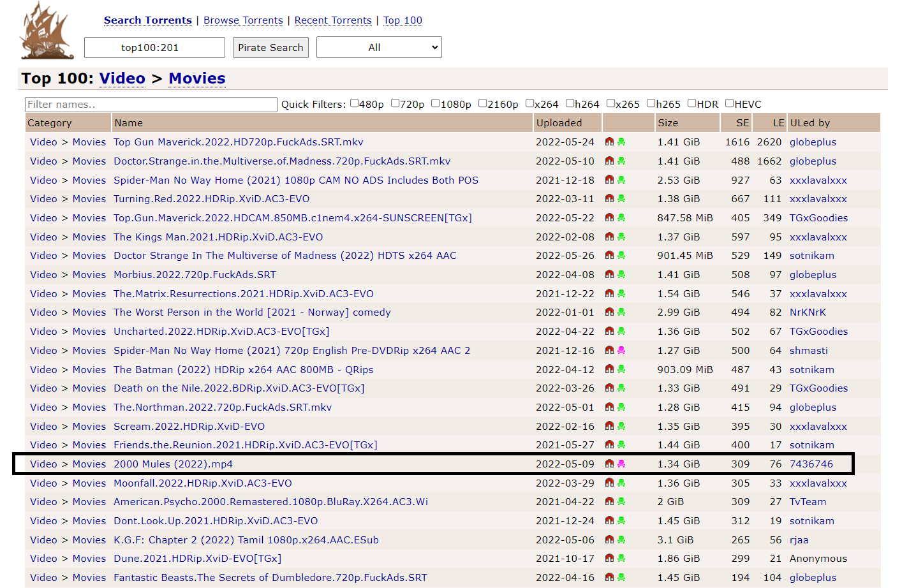Image resolution: width=909 pixels, height=588 pixels.
Task: Go to Browse Torrents
Action: (x=243, y=20)
